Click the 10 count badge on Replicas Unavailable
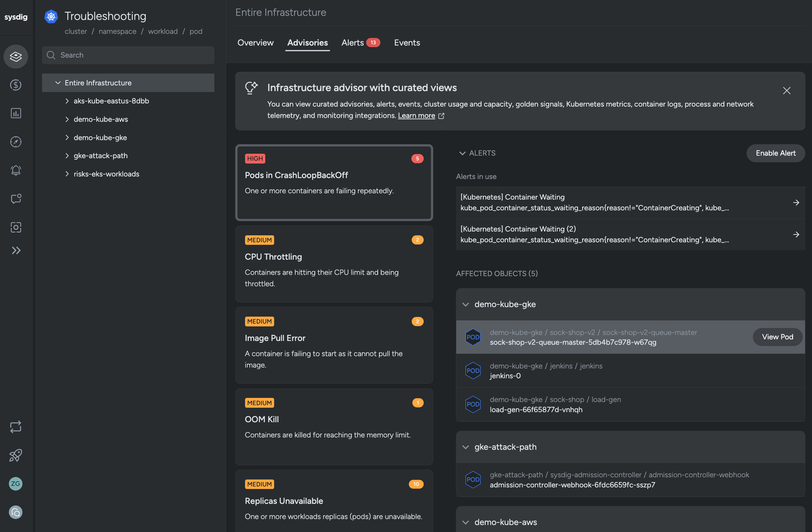 [x=416, y=484]
